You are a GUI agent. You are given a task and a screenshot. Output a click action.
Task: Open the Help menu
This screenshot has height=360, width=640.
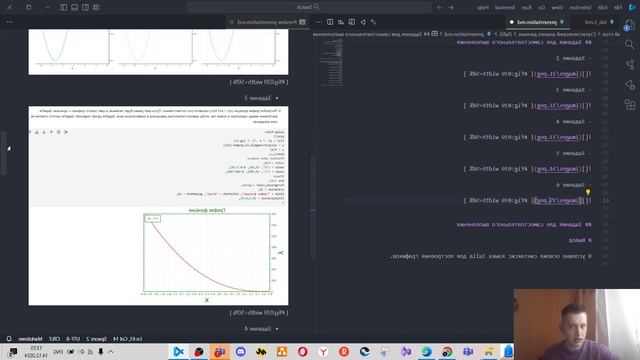click(483, 7)
